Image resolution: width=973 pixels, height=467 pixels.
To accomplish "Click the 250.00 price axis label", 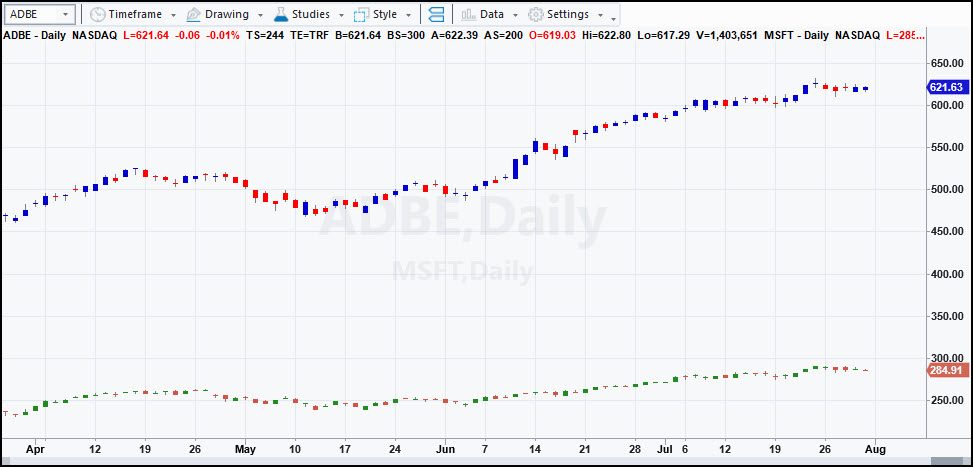I will (946, 401).
